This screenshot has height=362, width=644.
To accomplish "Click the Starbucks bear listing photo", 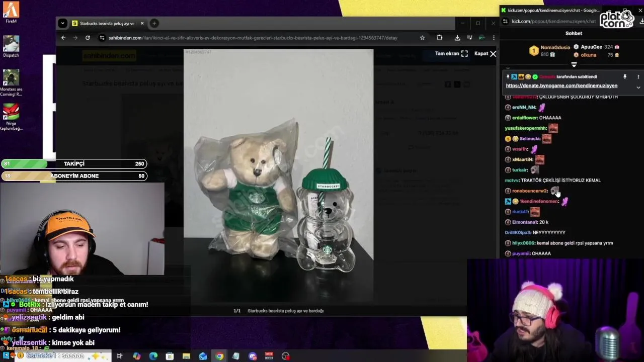I will coord(278,176).
